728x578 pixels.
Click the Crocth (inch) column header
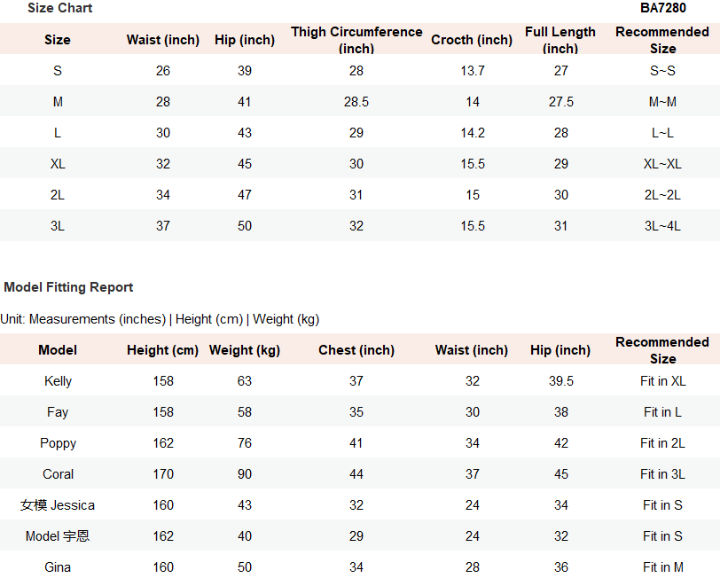pyautogui.click(x=472, y=40)
